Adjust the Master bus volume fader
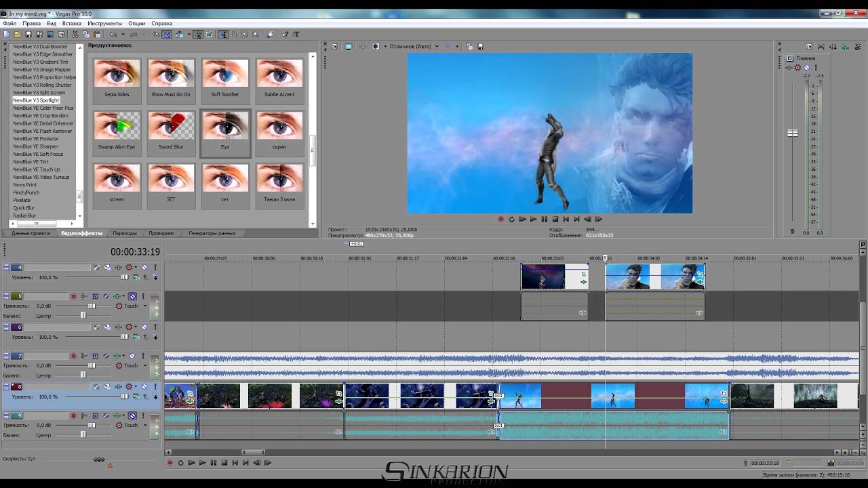This screenshot has width=868, height=488. click(792, 133)
